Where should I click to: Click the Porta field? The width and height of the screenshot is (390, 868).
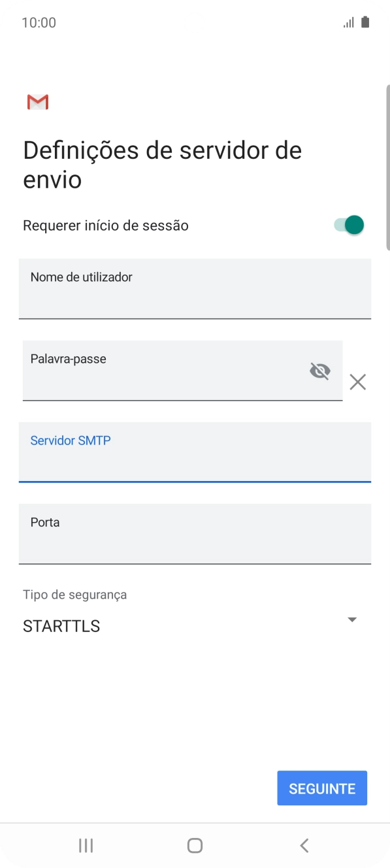pyautogui.click(x=194, y=534)
